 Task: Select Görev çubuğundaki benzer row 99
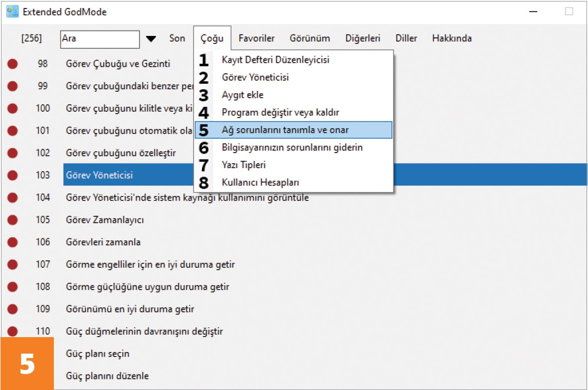coord(129,86)
